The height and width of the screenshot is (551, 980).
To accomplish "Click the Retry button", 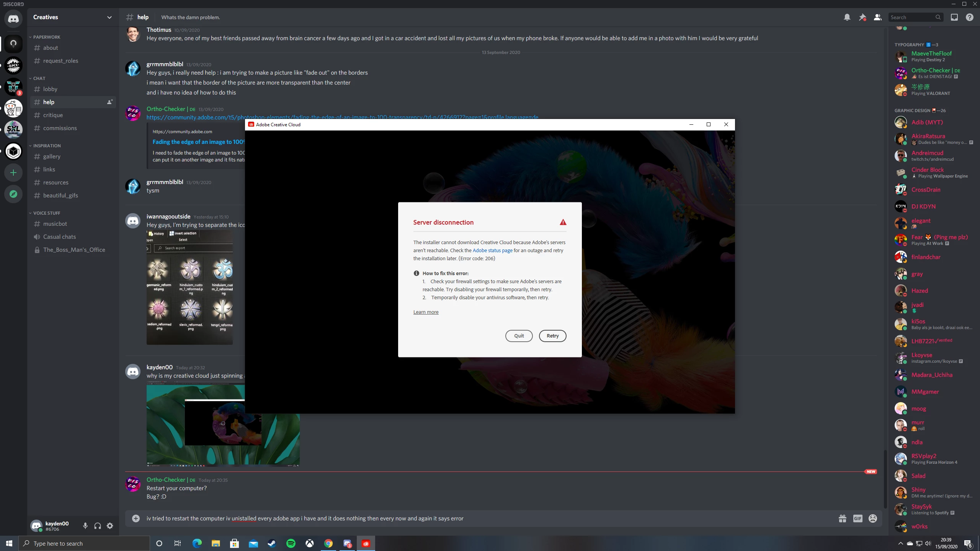I will point(552,336).
